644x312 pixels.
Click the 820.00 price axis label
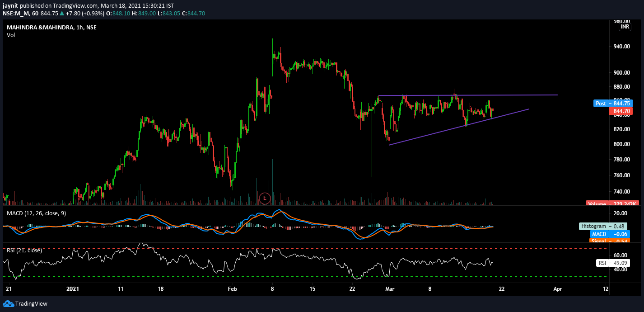coord(622,129)
